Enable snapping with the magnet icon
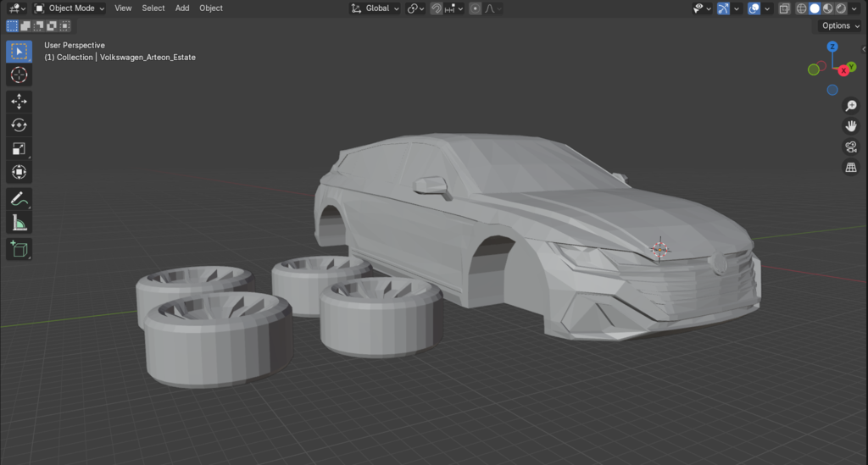 click(437, 8)
